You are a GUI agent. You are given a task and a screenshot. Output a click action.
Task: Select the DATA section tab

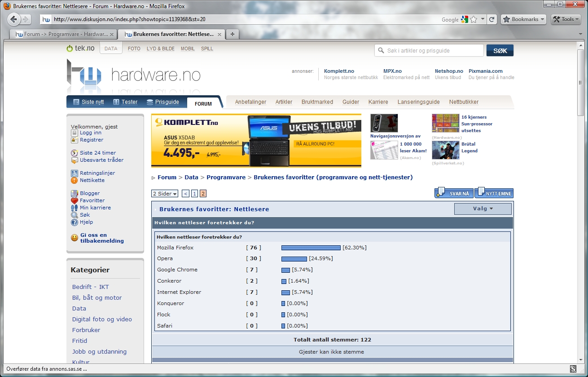tap(111, 49)
